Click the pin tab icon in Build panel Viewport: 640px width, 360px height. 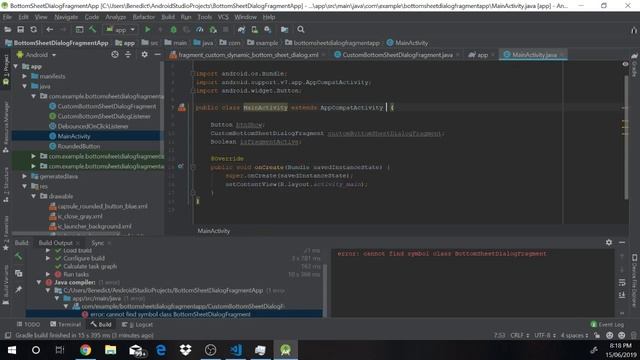(x=18, y=289)
